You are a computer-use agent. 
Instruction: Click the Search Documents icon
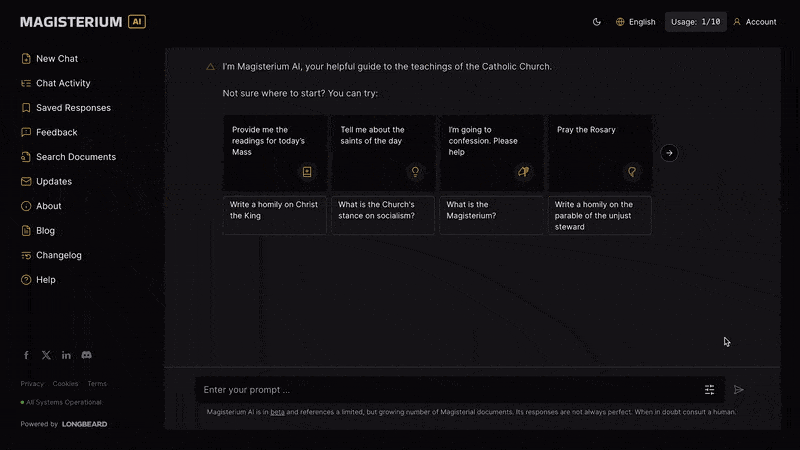click(26, 157)
